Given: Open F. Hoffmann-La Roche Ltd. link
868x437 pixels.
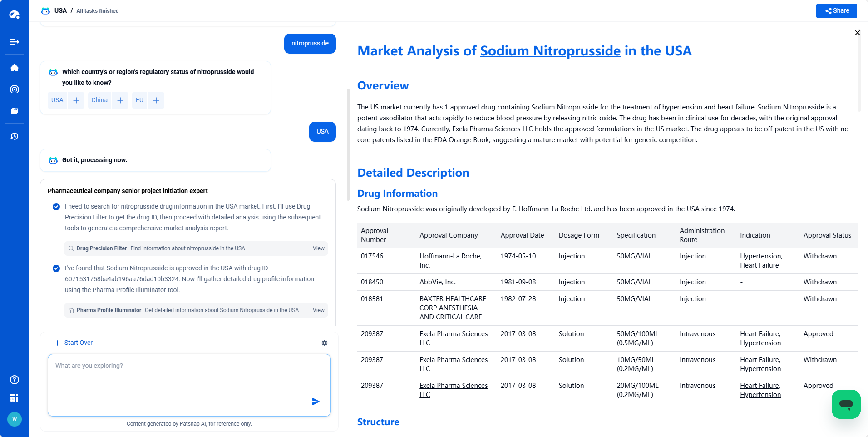Looking at the screenshot, I should point(552,209).
